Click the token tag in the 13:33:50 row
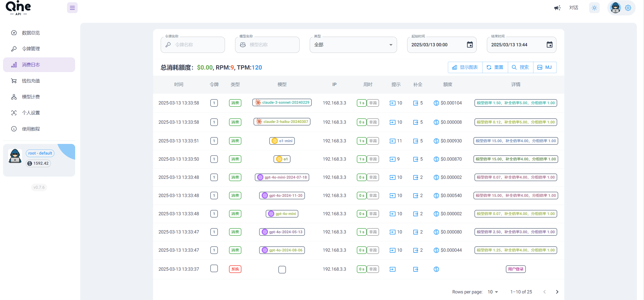The width and height of the screenshot is (644, 300). tap(214, 159)
